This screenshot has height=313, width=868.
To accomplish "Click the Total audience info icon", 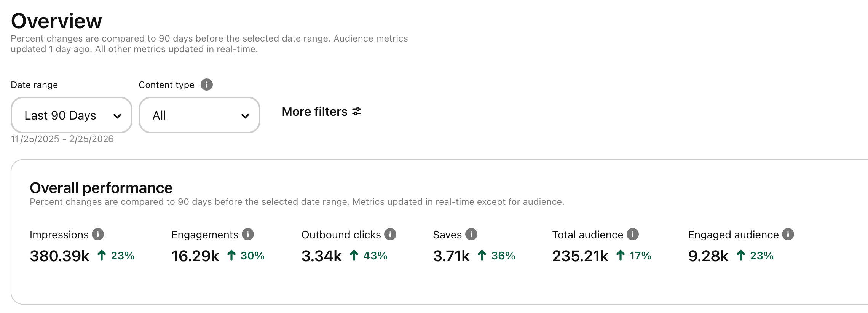I will [x=633, y=234].
